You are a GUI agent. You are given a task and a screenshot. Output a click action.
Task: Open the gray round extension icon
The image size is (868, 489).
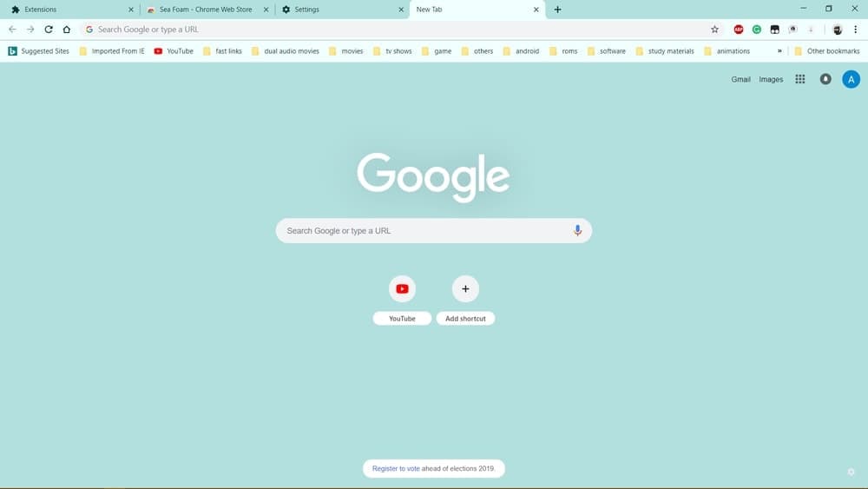coord(793,30)
